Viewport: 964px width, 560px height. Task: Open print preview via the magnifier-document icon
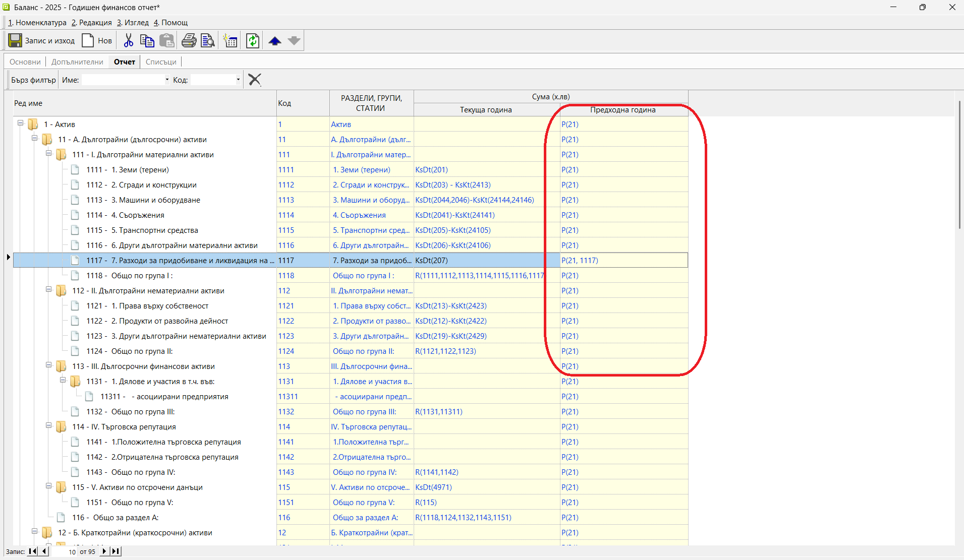(207, 40)
